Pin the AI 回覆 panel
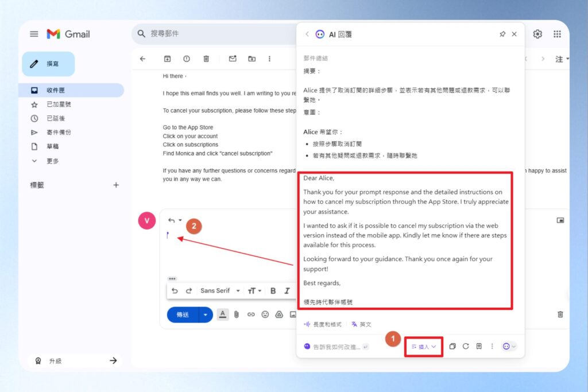The image size is (588, 392). click(502, 34)
